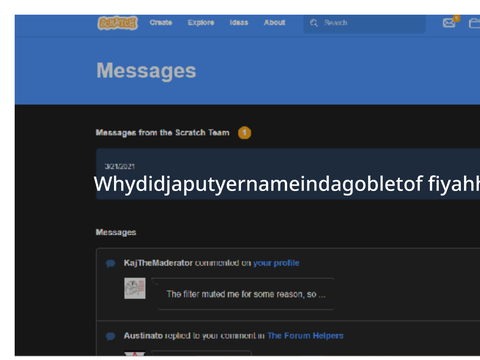Viewport: 480px width, 360px height.
Task: Follow the 'your profile' link
Action: pos(276,263)
